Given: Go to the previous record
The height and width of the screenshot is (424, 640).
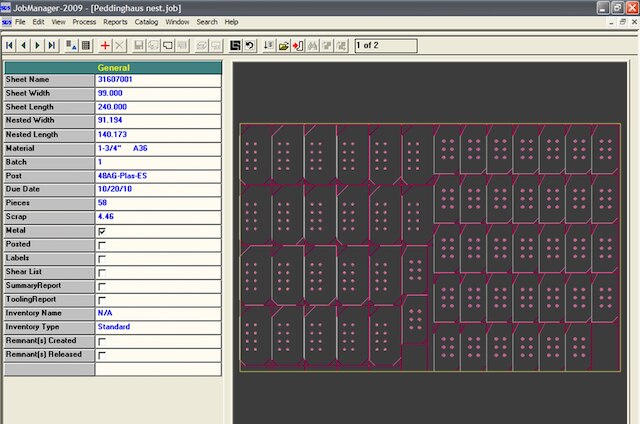Looking at the screenshot, I should pos(24,46).
